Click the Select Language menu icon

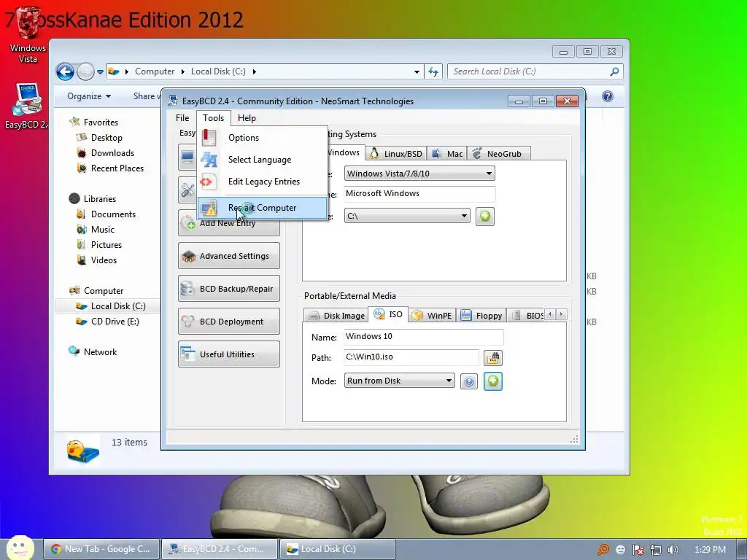[x=209, y=160]
